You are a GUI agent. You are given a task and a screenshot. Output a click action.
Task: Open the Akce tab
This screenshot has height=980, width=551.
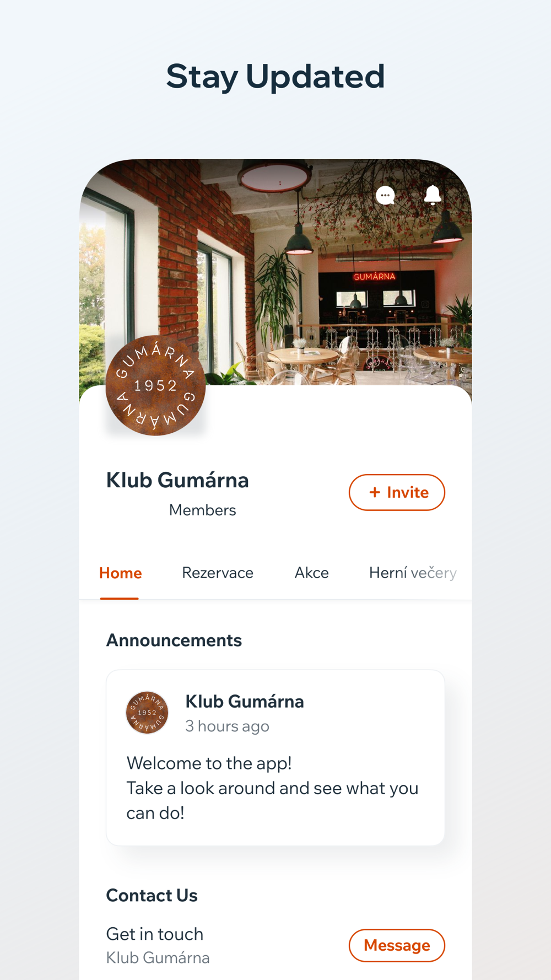(312, 573)
